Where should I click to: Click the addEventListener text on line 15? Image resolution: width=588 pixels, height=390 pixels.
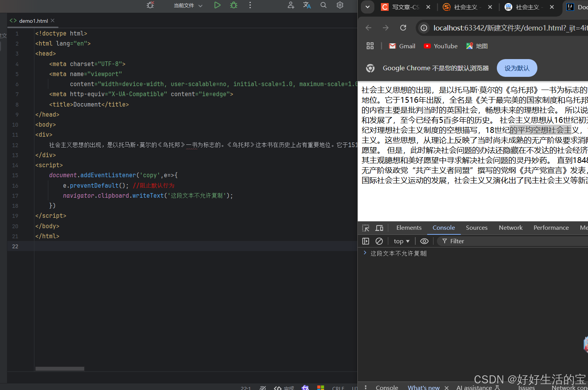108,175
